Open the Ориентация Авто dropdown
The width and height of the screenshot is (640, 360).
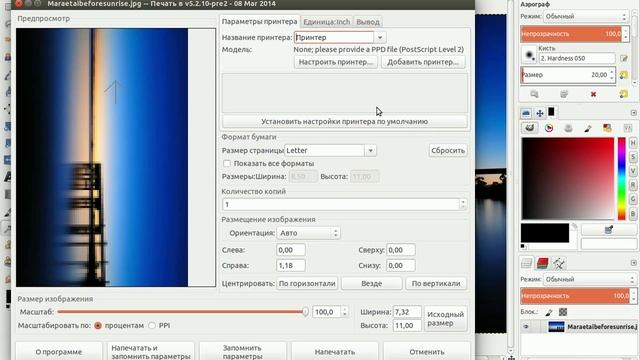point(309,233)
